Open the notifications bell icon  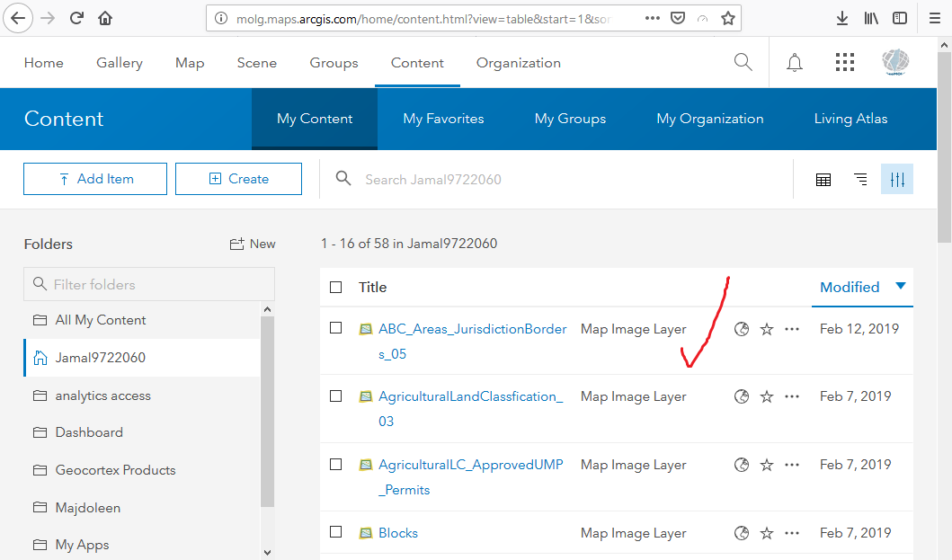pos(795,62)
